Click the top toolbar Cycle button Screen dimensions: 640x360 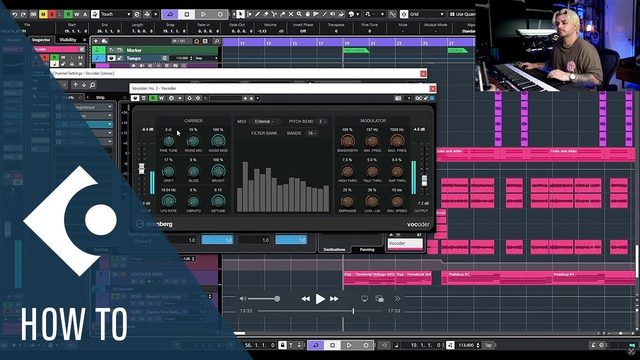point(170,14)
